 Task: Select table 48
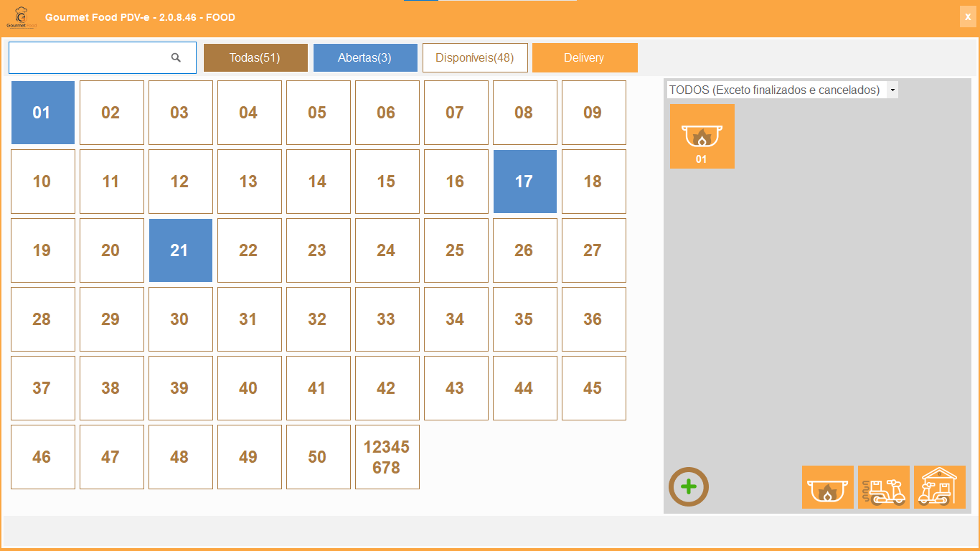[x=181, y=457]
